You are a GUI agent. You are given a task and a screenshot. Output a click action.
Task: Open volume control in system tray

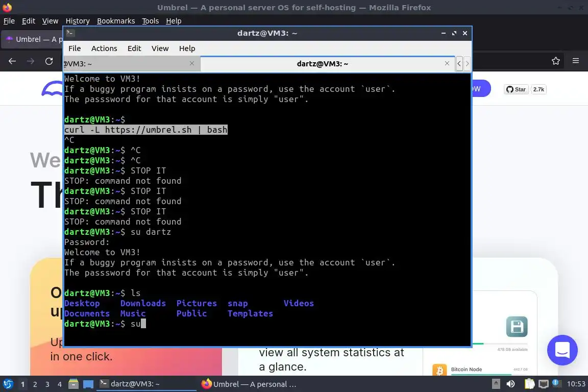511,384
